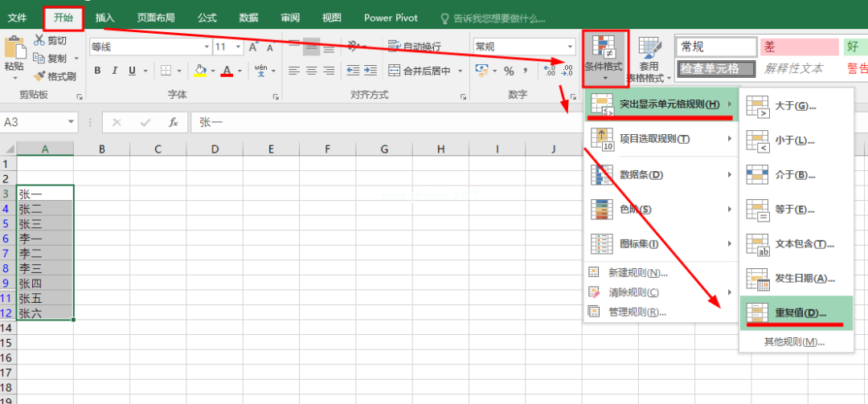Click the Cut (剪切) scissors icon
Viewport: 868px width, 404px height.
[39, 40]
